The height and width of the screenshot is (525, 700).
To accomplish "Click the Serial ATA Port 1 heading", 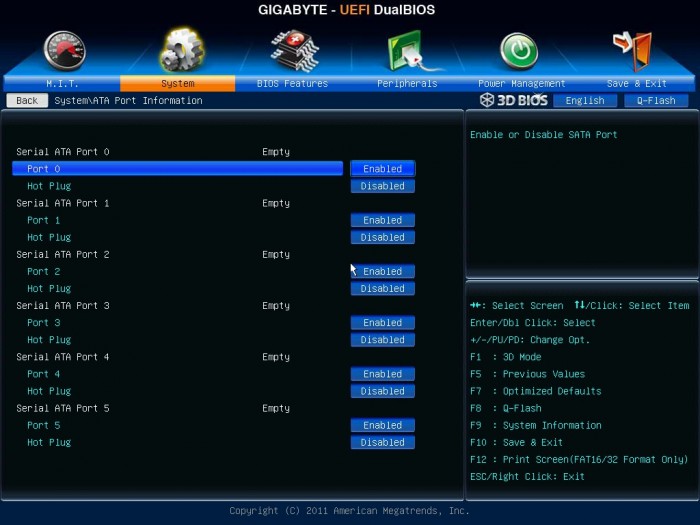I will click(x=63, y=203).
